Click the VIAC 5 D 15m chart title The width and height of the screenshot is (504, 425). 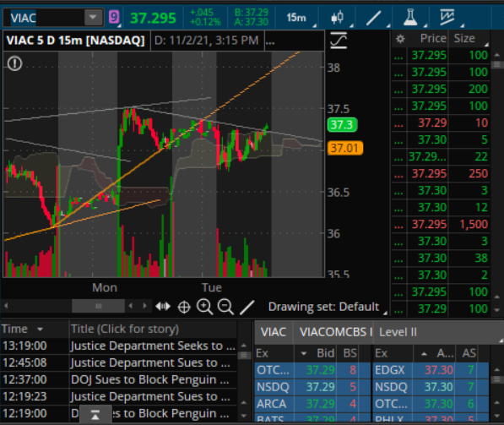[76, 41]
